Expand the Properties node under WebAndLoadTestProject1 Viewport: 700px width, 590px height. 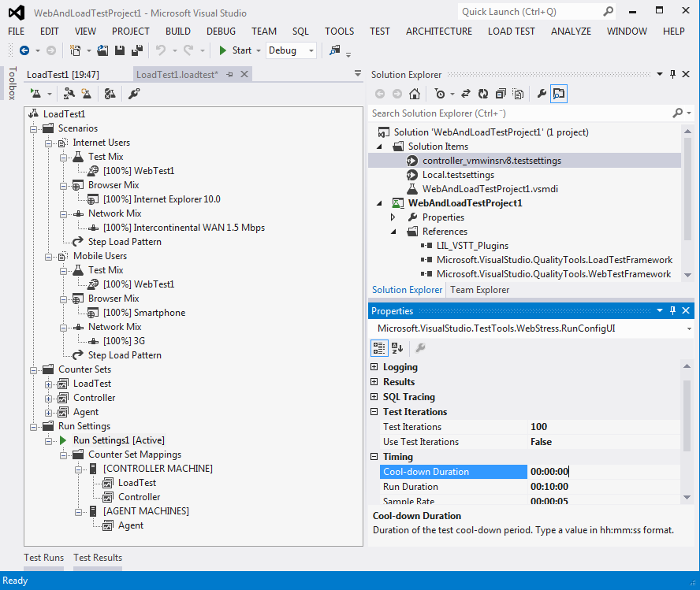(393, 217)
